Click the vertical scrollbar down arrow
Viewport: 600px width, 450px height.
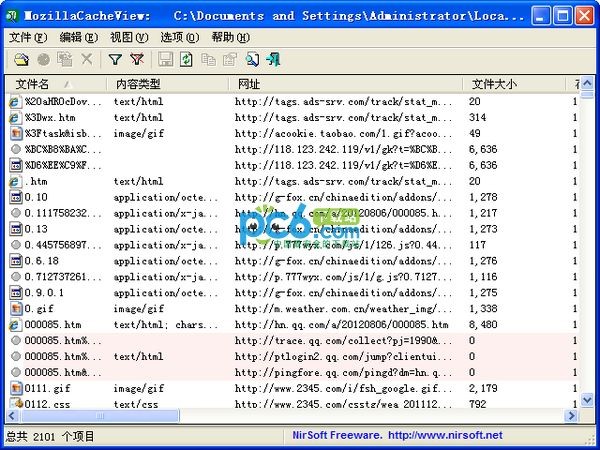coord(587,400)
